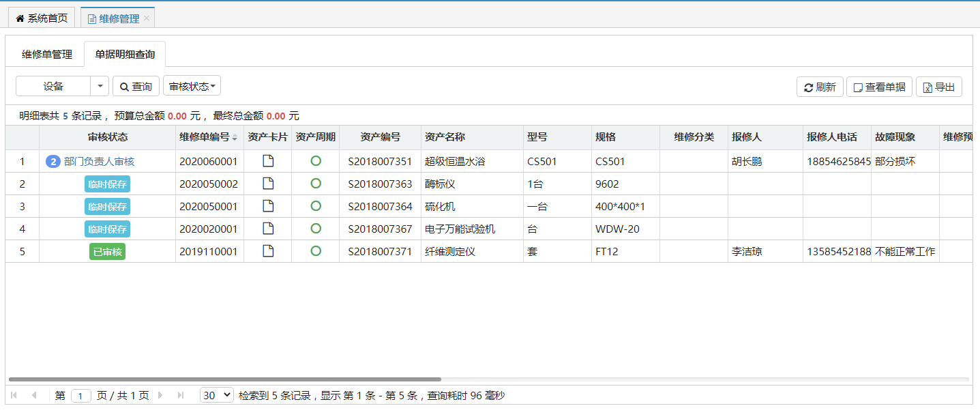980x419 pixels.
Task: Click asset card icon for 酶标仪 row
Action: click(268, 184)
